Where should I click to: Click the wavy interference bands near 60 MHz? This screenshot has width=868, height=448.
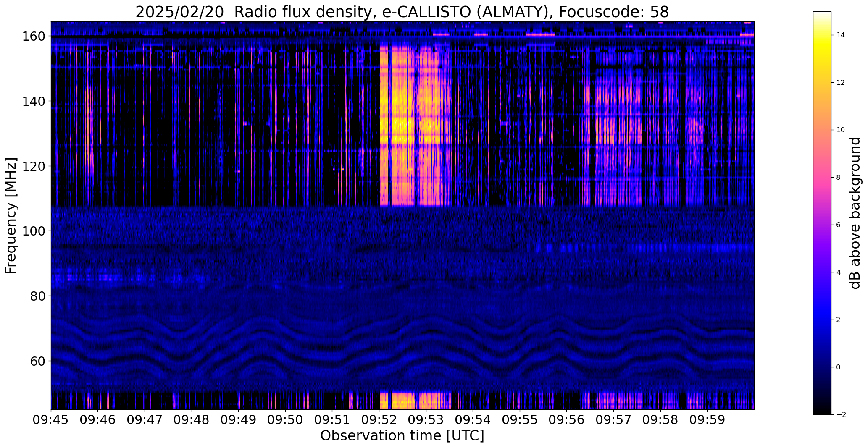tap(402, 348)
